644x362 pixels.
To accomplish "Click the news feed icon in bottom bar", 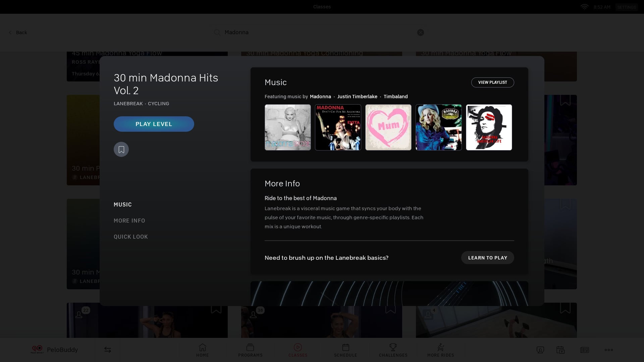I will tap(585, 350).
